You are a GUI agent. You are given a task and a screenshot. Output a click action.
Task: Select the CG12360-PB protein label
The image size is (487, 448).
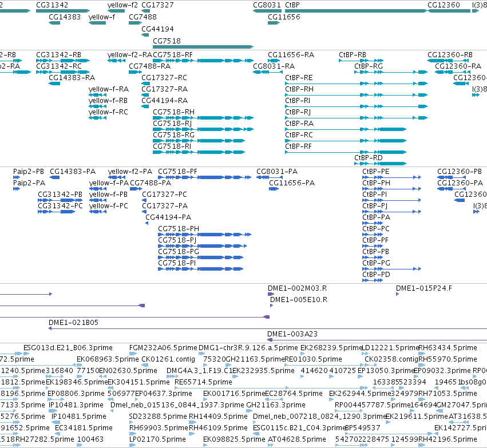(x=460, y=172)
